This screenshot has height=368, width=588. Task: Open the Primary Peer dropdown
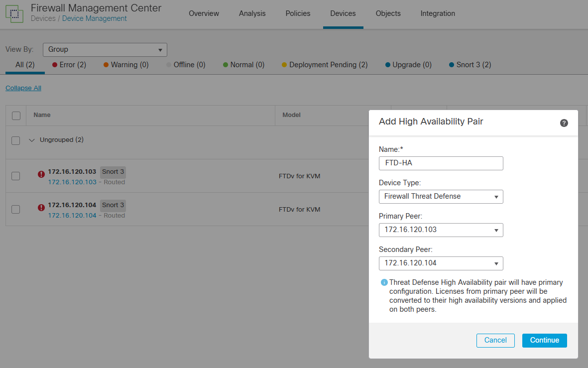coord(441,230)
